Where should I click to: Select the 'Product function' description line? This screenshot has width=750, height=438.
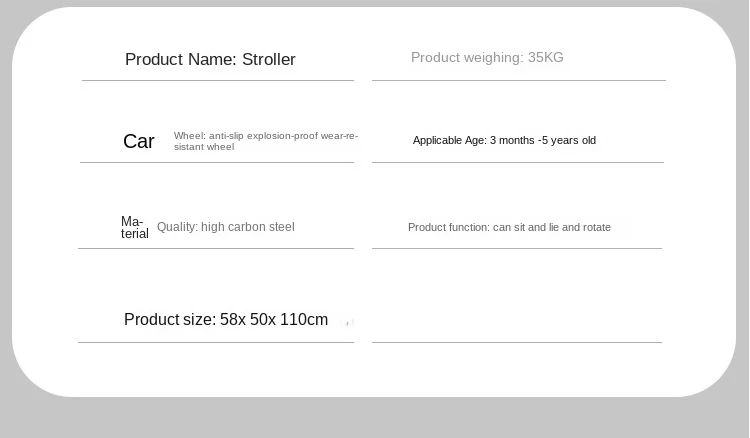point(509,227)
